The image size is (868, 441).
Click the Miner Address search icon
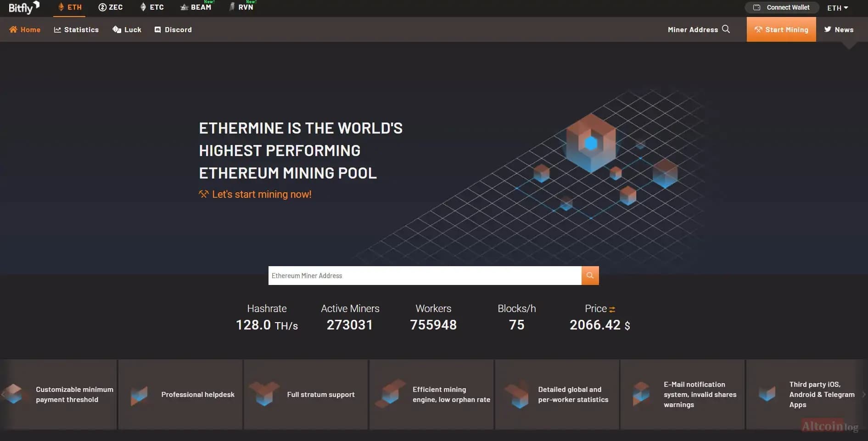pyautogui.click(x=726, y=29)
